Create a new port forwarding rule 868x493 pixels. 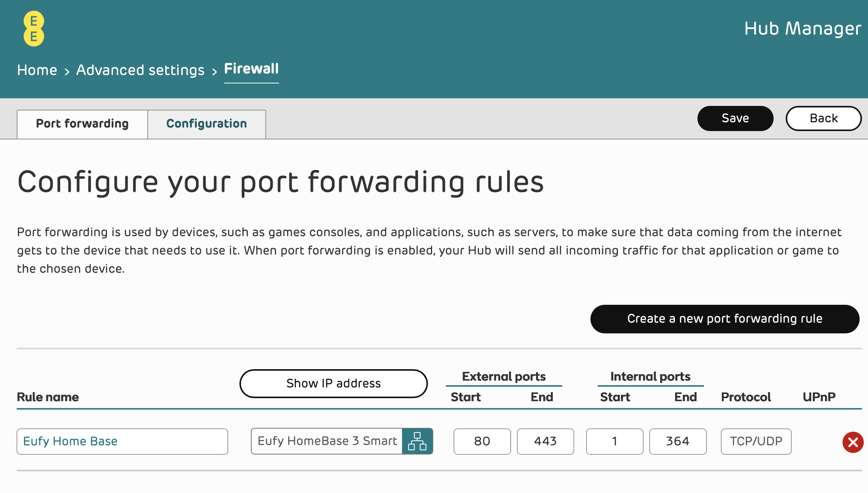point(725,319)
